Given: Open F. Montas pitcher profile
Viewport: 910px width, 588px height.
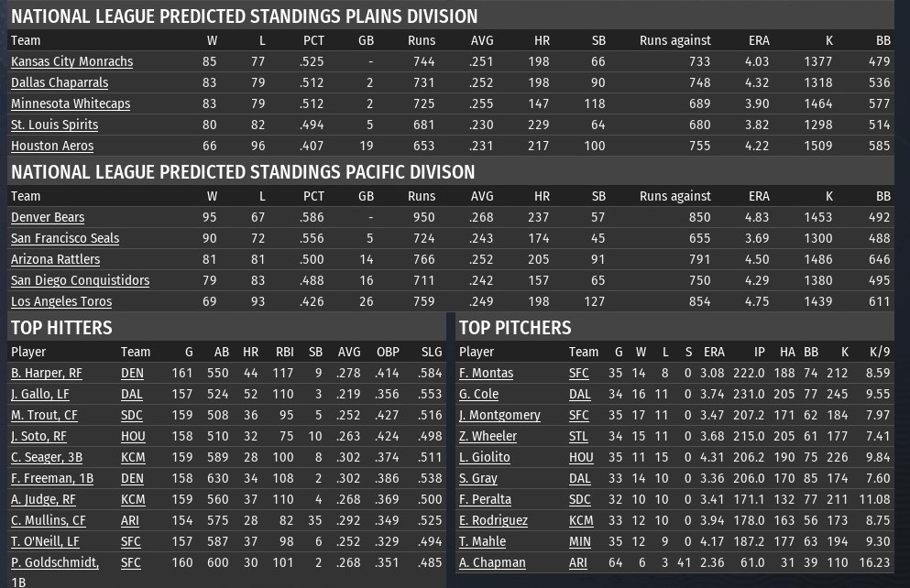Looking at the screenshot, I should pyautogui.click(x=486, y=373).
